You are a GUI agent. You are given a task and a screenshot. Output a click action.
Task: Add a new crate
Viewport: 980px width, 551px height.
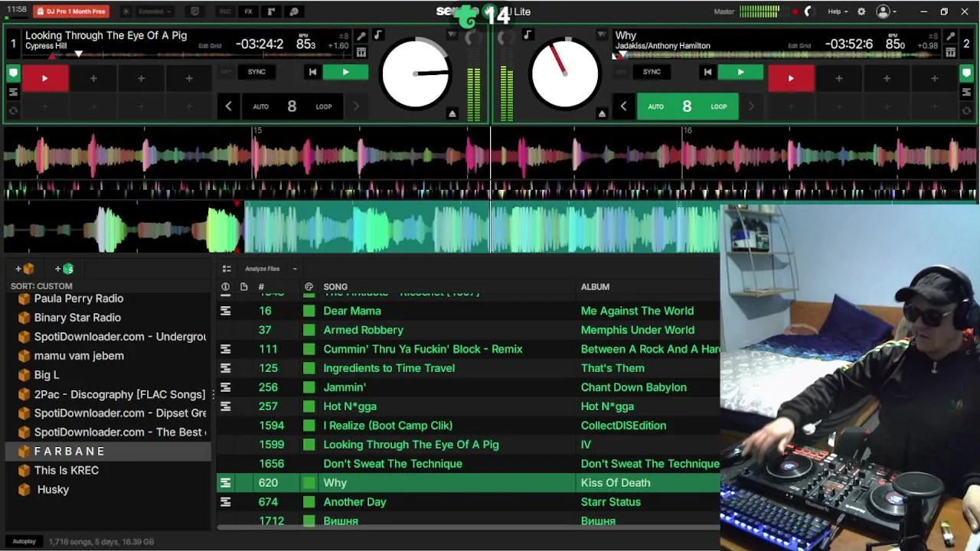(x=24, y=269)
